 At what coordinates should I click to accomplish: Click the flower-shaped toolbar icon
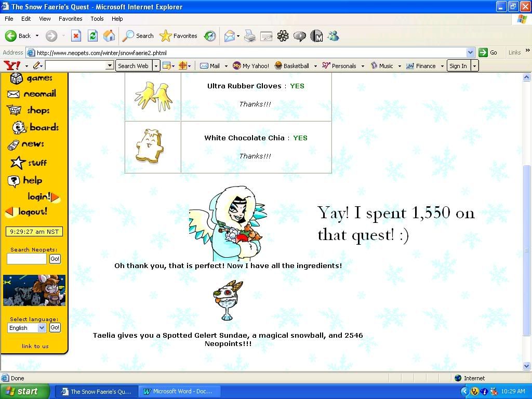(283, 36)
